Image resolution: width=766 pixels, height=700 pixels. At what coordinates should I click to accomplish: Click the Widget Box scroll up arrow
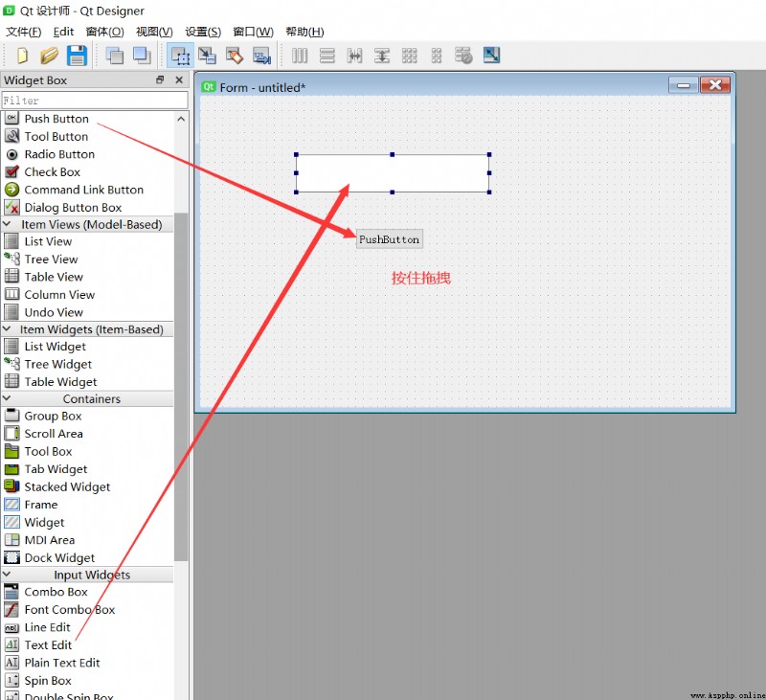(x=181, y=119)
